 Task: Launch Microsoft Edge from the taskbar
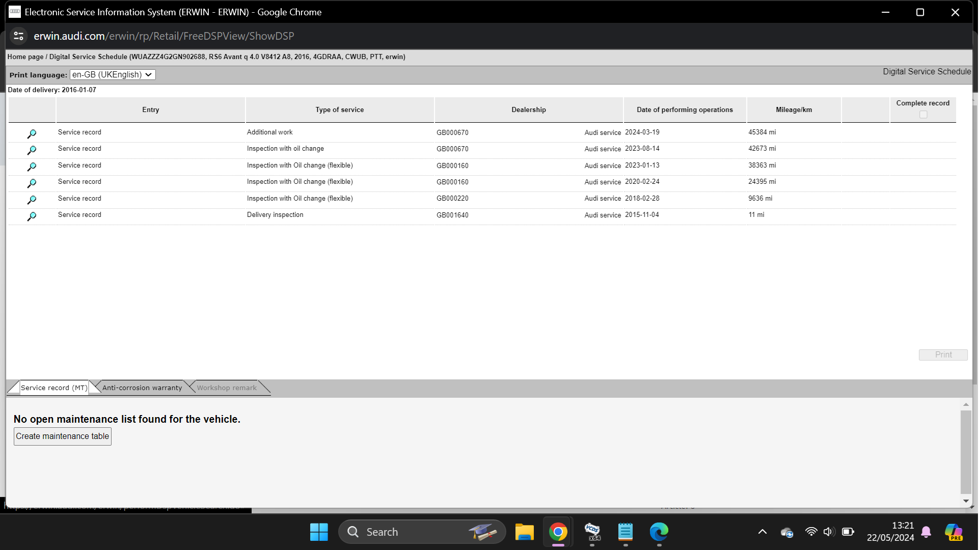click(660, 532)
